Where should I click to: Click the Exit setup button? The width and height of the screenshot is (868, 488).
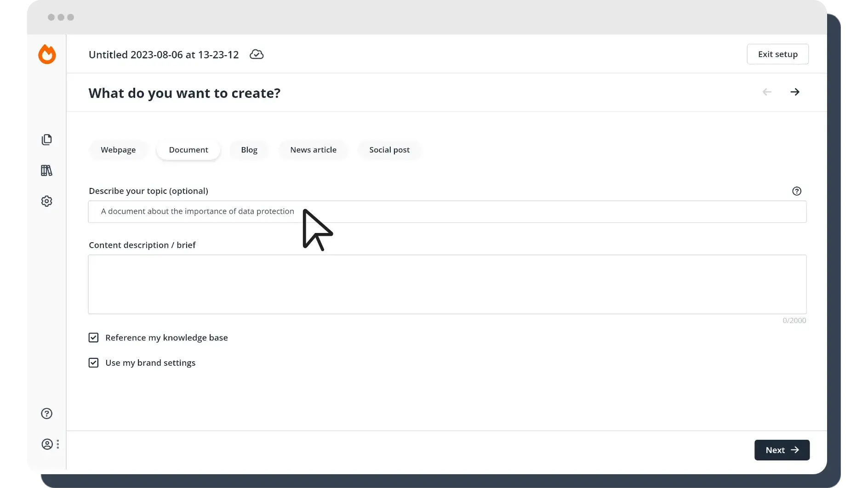tap(777, 54)
